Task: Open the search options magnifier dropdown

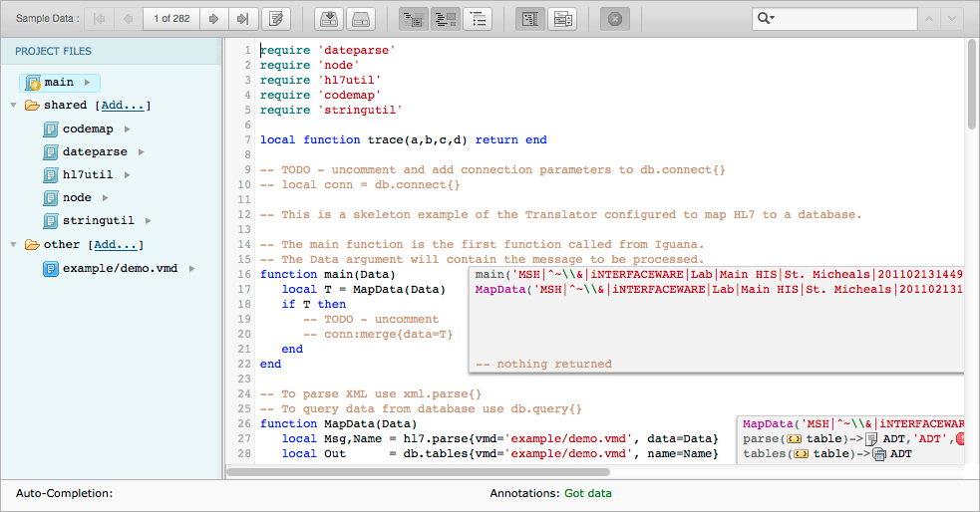Action: click(766, 19)
